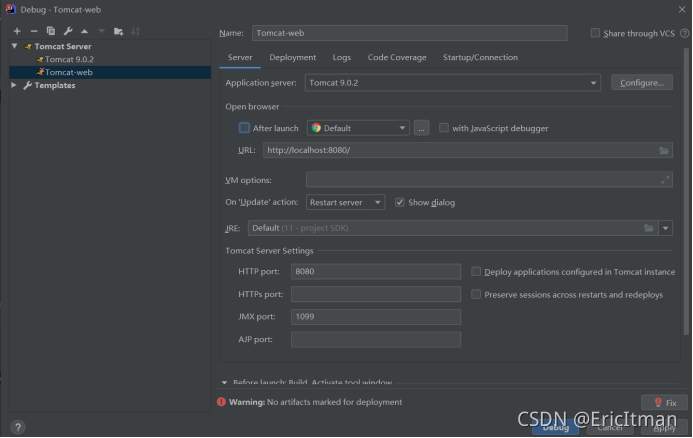Click the Fix button

(x=664, y=403)
